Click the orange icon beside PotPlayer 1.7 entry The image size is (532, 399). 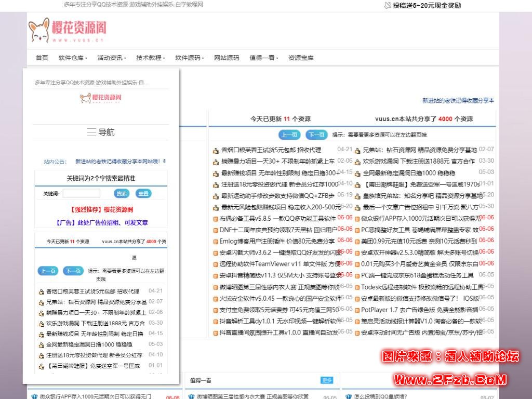tap(357, 310)
